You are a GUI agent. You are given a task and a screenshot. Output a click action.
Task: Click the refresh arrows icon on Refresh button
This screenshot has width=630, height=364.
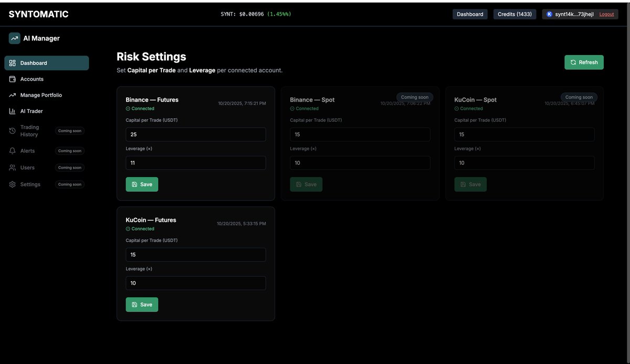pos(573,62)
